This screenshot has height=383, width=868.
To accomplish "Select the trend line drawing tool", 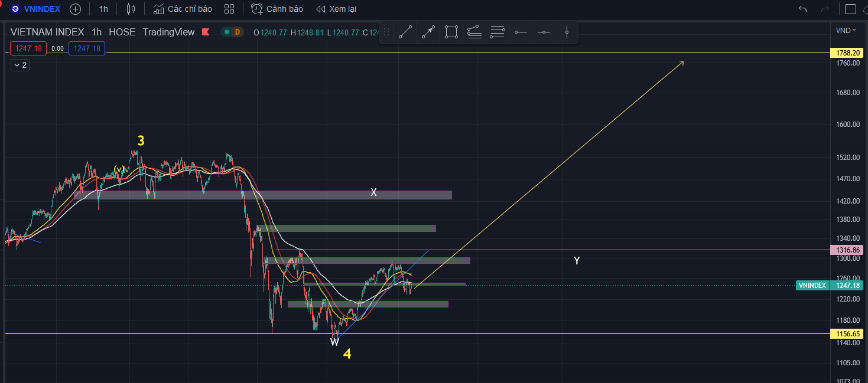I will coord(405,32).
